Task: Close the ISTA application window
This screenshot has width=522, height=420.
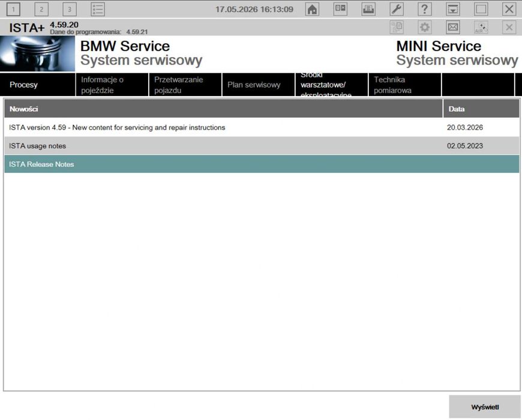Action: tap(509, 10)
